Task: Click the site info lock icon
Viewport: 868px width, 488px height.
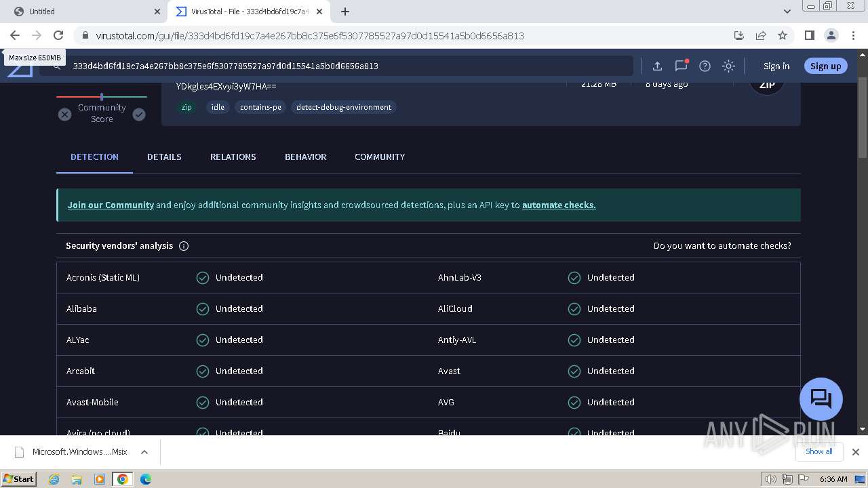Action: click(85, 35)
